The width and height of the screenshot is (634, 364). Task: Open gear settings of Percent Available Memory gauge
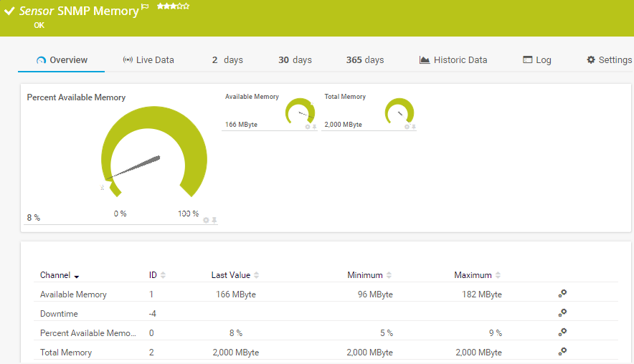206,220
